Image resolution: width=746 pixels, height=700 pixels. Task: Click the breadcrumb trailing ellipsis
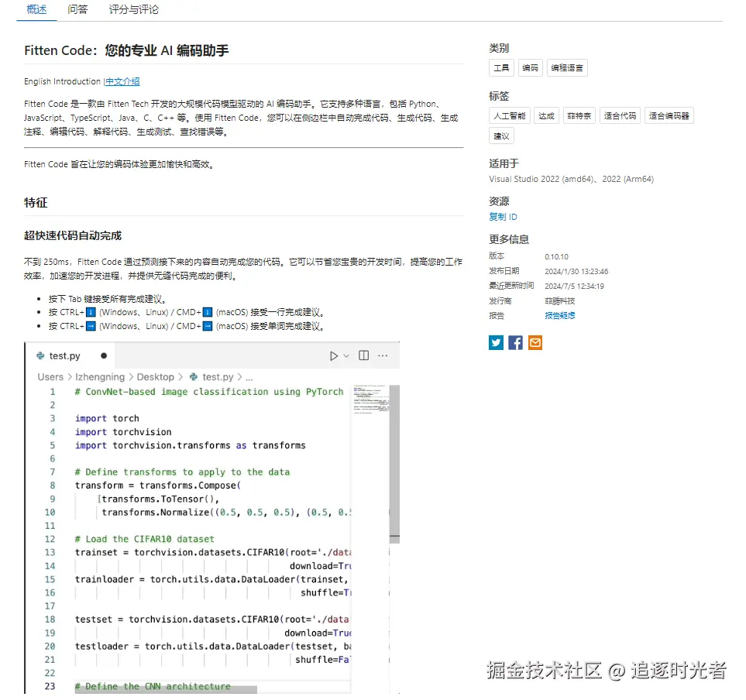(249, 378)
